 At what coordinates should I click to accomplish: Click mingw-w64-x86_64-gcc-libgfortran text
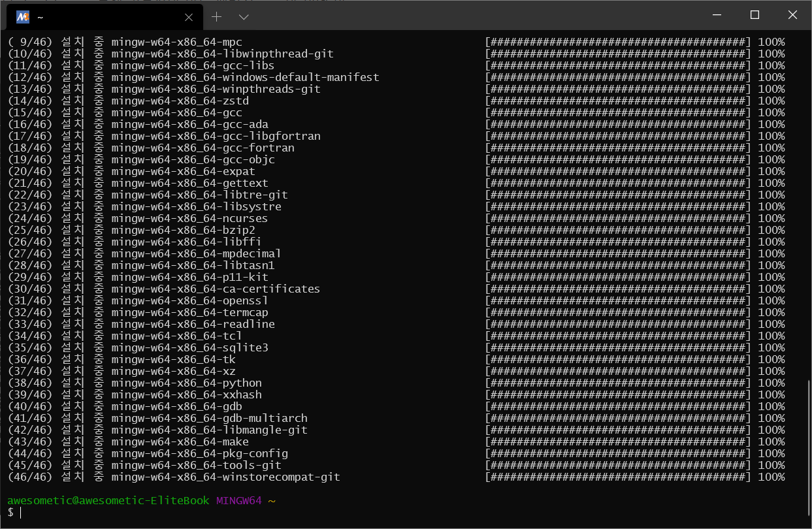(x=216, y=136)
